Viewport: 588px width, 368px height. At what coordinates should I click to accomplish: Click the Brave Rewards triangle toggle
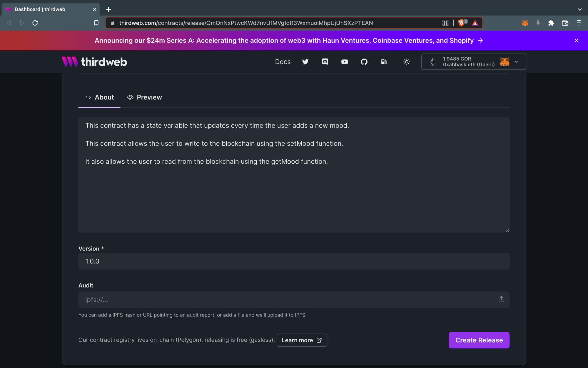click(475, 23)
